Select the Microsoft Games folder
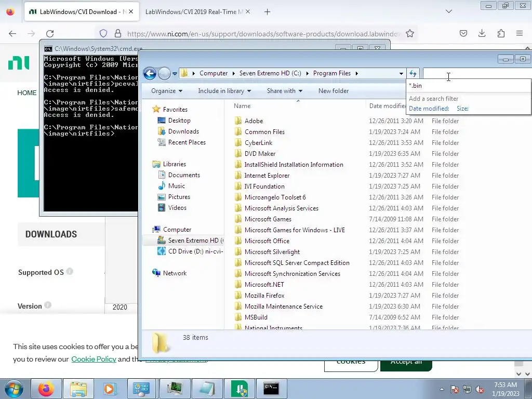532x399 pixels. pyautogui.click(x=268, y=219)
